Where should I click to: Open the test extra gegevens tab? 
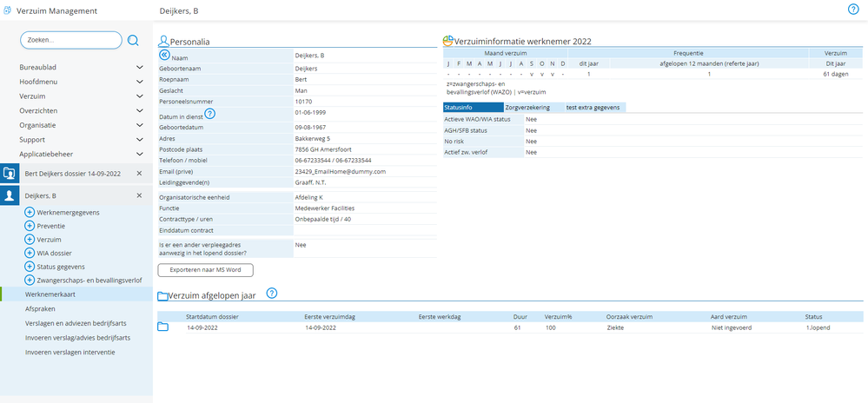tap(593, 107)
